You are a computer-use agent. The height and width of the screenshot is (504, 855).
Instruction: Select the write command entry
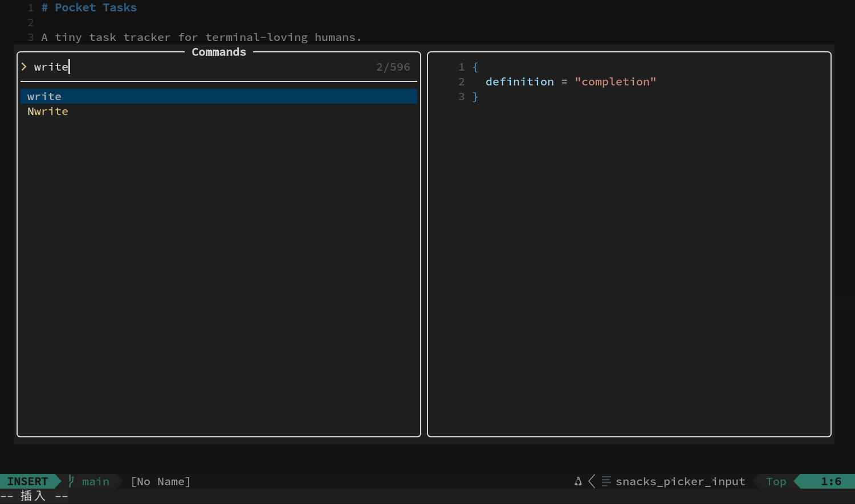coord(219,96)
